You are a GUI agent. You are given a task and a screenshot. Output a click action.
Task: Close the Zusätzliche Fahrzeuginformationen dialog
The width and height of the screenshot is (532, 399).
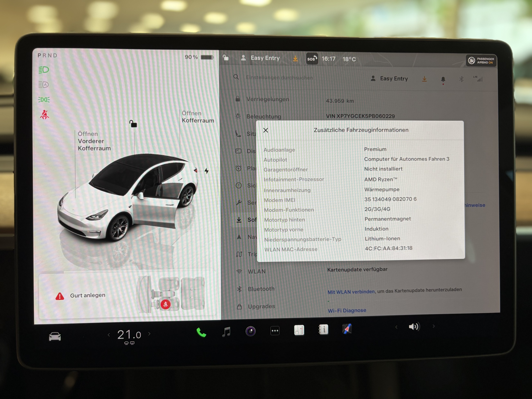(266, 130)
